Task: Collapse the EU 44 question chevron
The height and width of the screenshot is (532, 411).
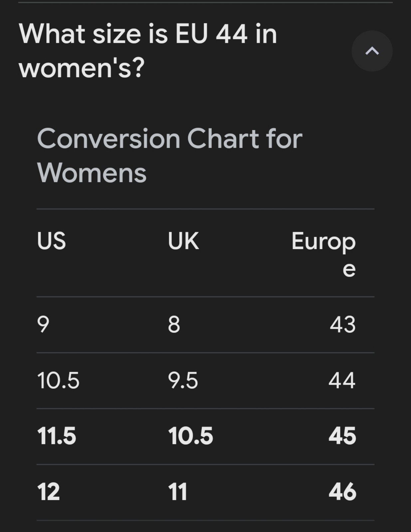Action: point(372,51)
